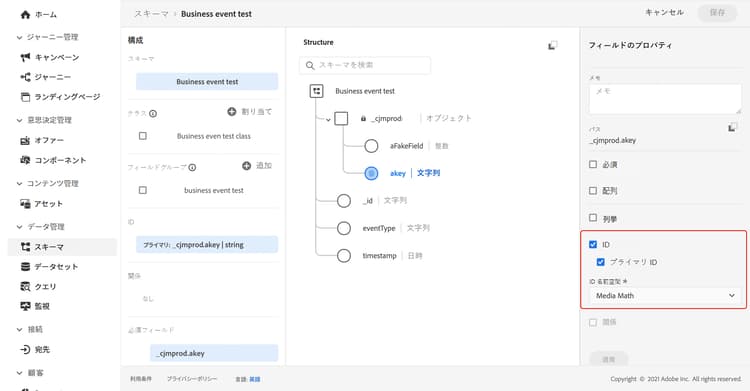Image resolution: width=750 pixels, height=391 pixels.
Task: Collapse the 接続 section
Action: (x=19, y=330)
